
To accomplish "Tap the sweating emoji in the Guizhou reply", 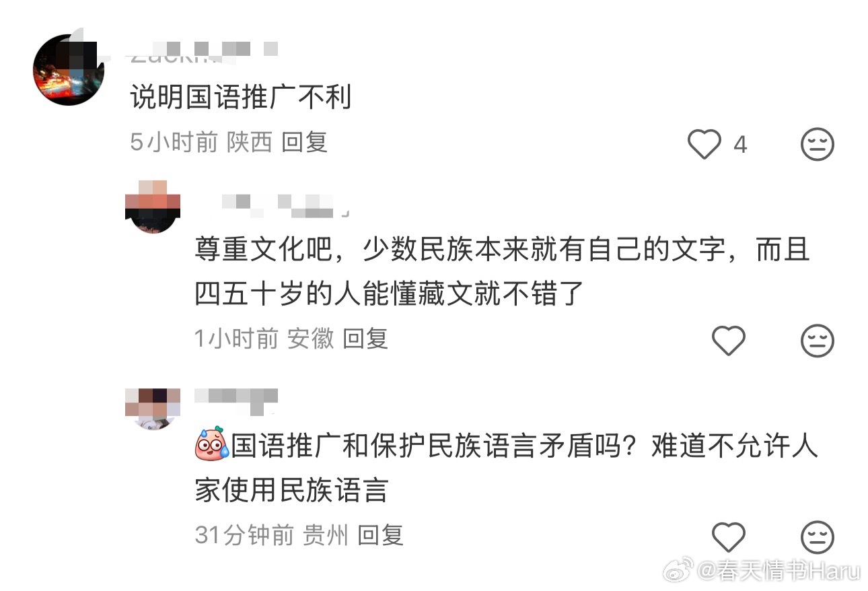I will (211, 445).
